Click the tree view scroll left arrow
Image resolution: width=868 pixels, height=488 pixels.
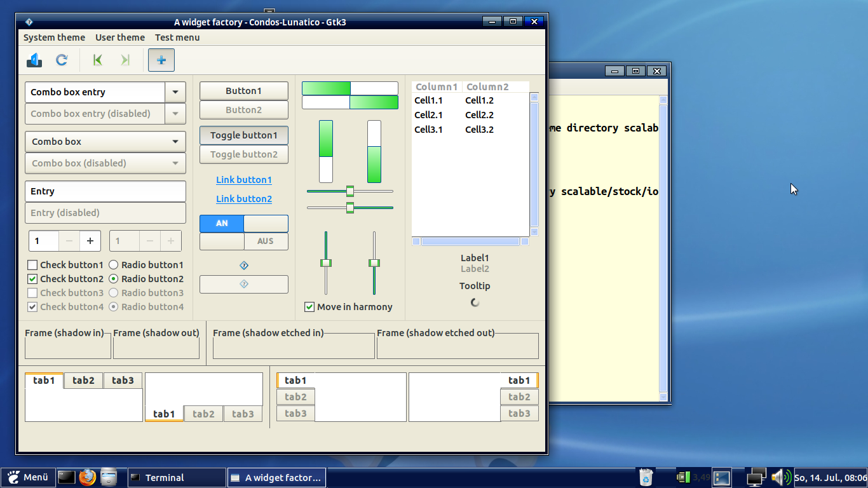tap(416, 241)
